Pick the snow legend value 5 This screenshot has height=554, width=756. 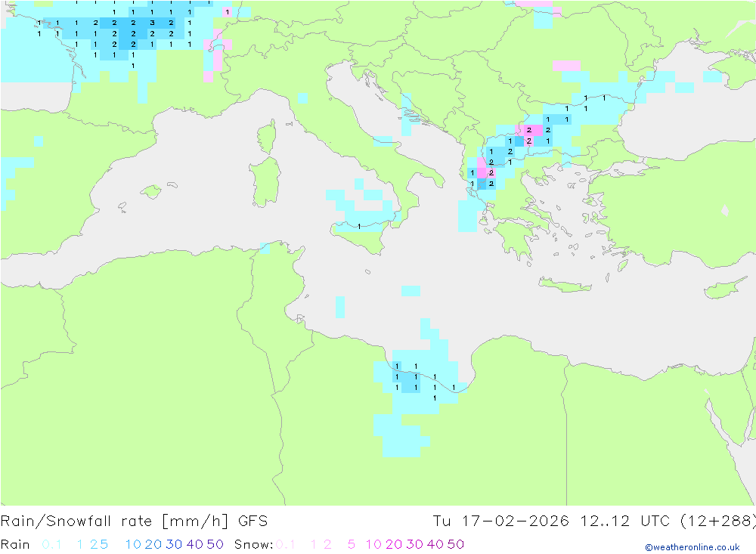(x=352, y=544)
